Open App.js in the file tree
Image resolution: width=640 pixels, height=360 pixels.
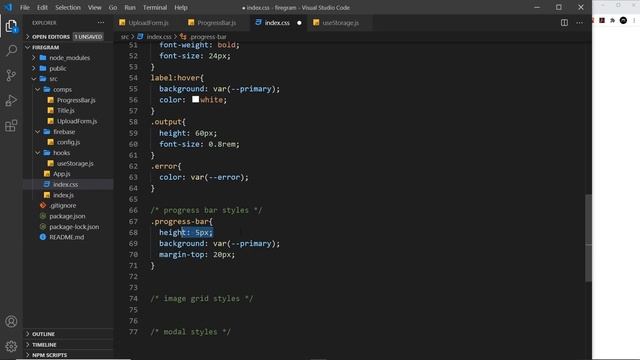pyautogui.click(x=62, y=174)
